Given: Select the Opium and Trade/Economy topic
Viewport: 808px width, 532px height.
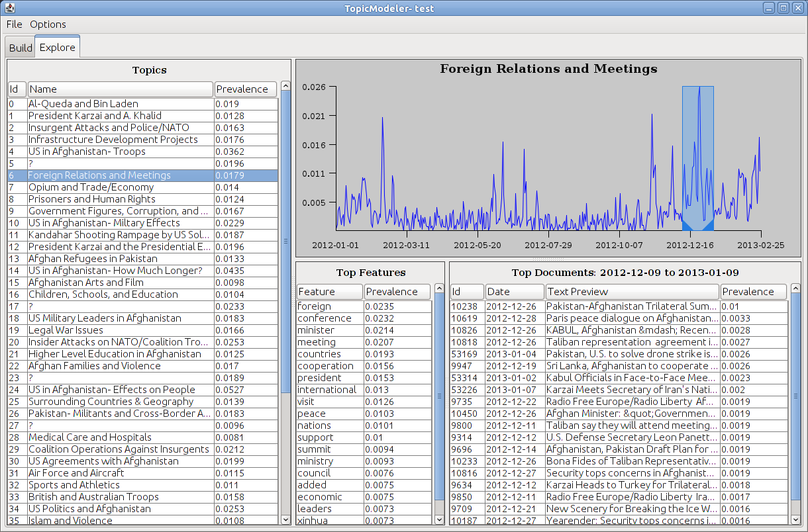Looking at the screenshot, I should click(x=91, y=187).
